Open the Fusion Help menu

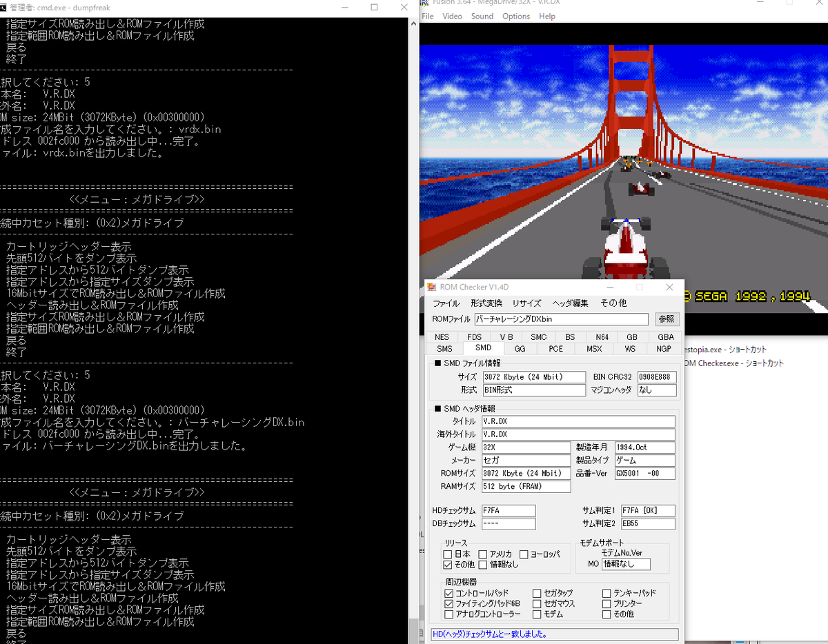pos(547,17)
